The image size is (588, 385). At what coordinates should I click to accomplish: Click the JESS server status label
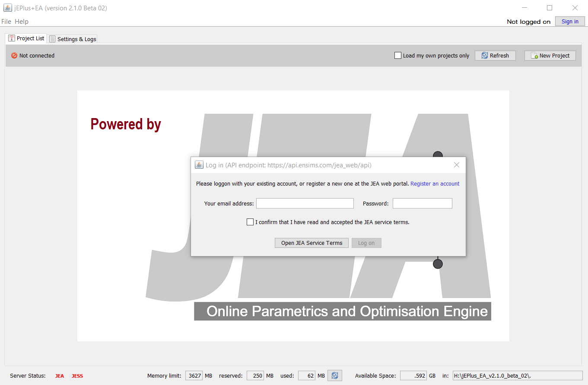[77, 376]
